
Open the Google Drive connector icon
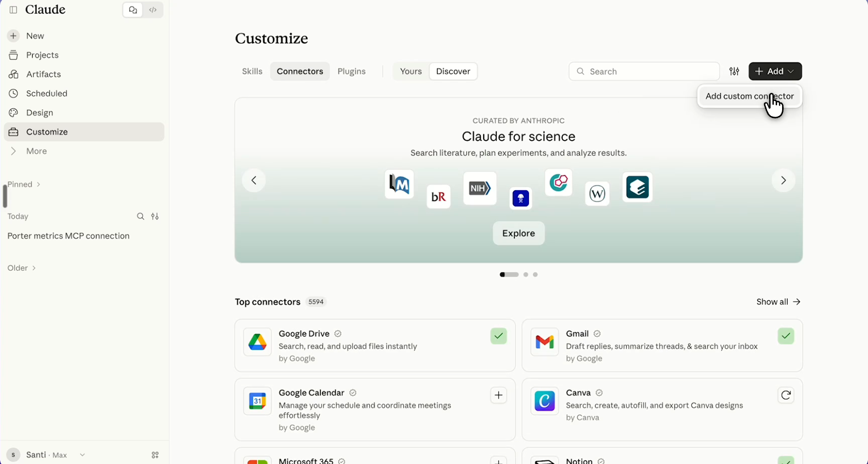pyautogui.click(x=258, y=342)
